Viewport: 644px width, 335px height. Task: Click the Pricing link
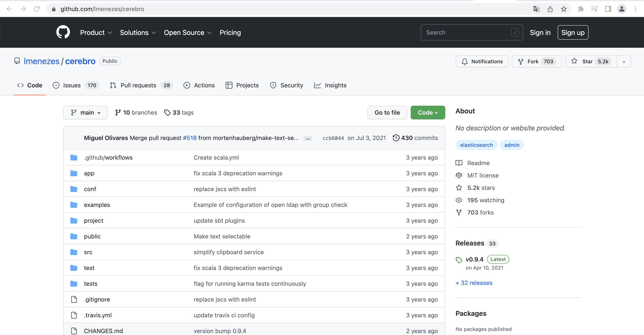pyautogui.click(x=230, y=32)
